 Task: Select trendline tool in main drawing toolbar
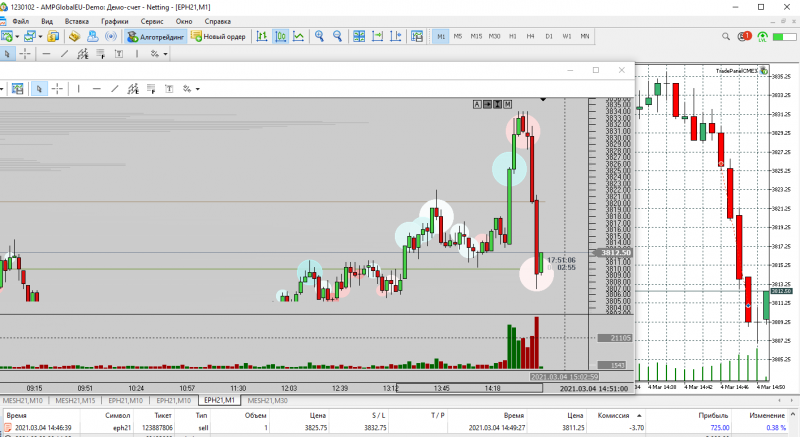tap(64, 54)
